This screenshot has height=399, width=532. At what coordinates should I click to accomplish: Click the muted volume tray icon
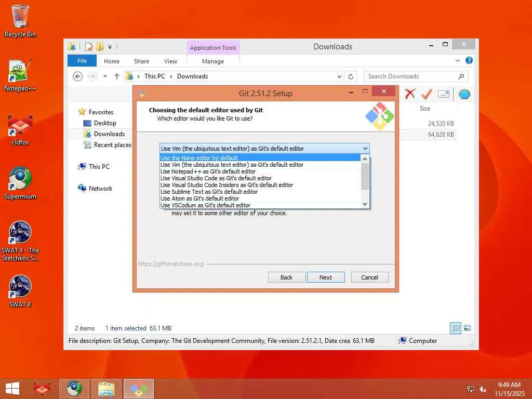coord(483,389)
